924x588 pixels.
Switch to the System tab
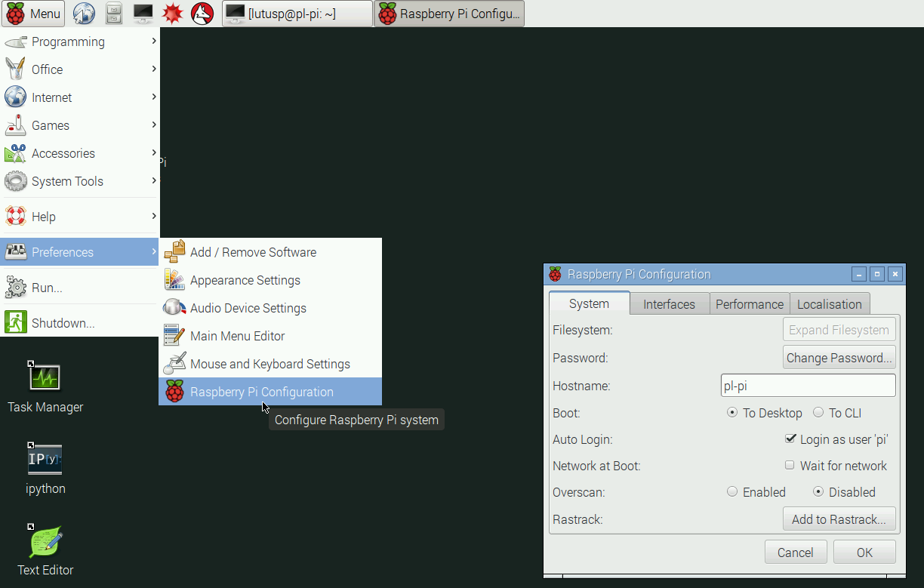[590, 303]
